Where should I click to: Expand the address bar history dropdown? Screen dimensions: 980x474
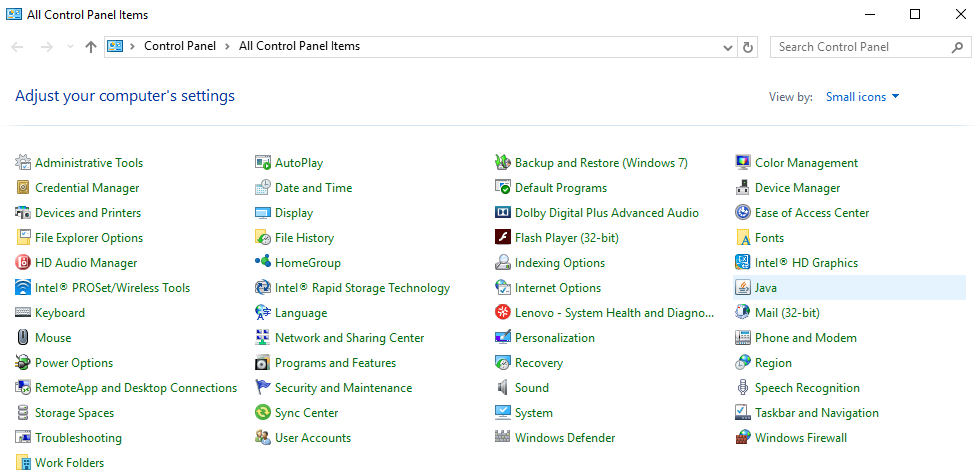coord(728,47)
